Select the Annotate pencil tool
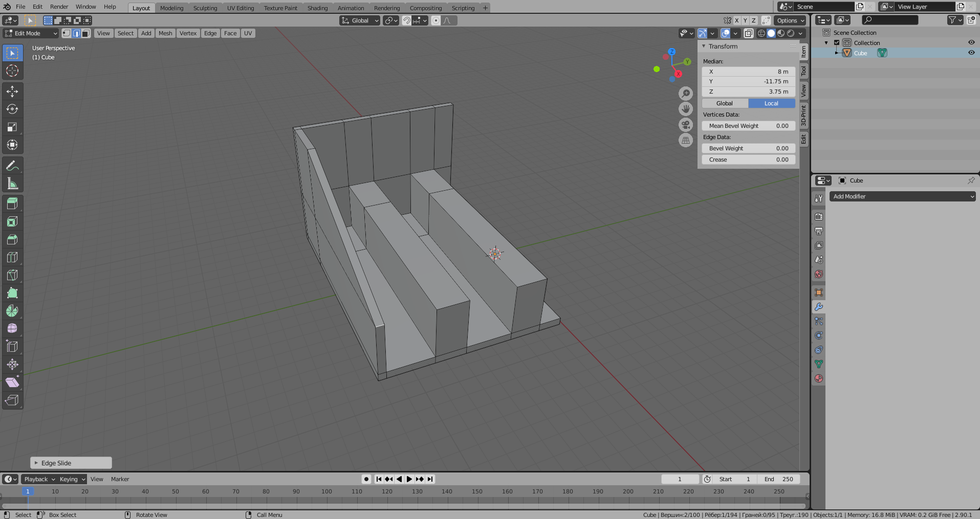This screenshot has width=980, height=519. tap(12, 166)
